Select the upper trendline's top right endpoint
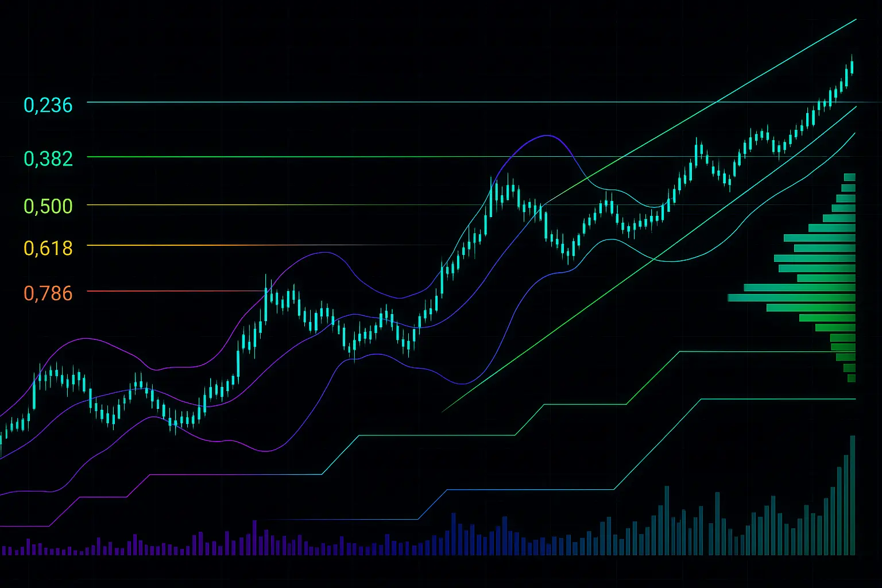This screenshot has height=588, width=882. click(x=856, y=20)
